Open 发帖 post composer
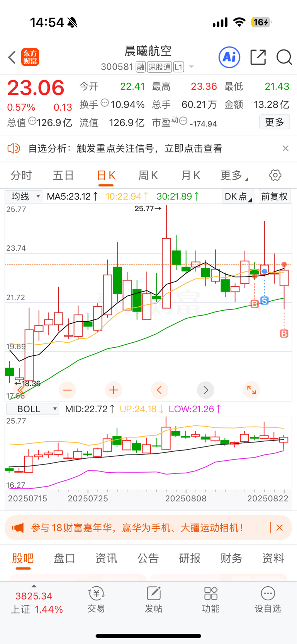 point(153,600)
